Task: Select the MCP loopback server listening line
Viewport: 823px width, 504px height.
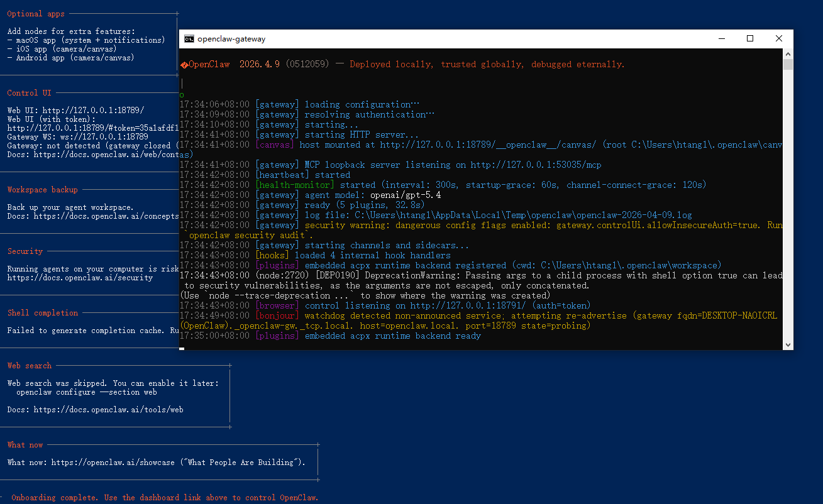Action: click(390, 165)
